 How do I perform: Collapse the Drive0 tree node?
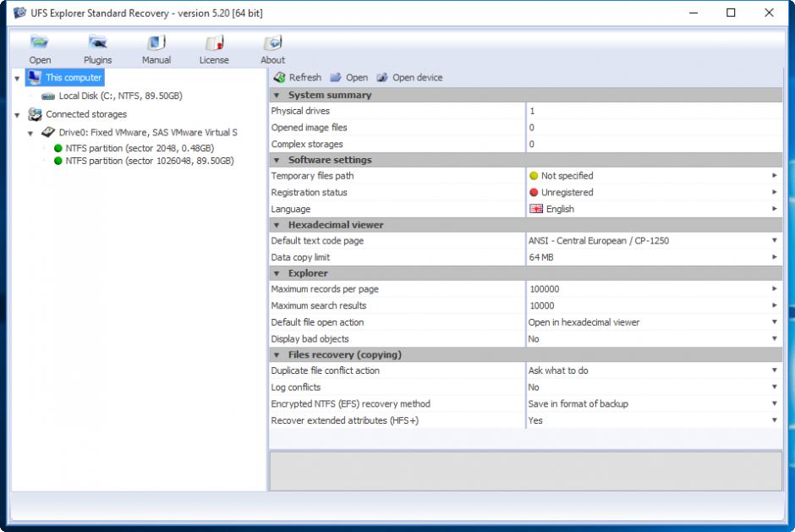point(30,134)
